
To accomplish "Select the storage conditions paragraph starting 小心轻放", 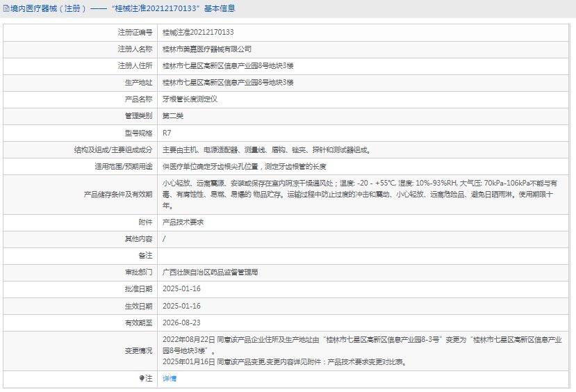I will click(360, 195).
